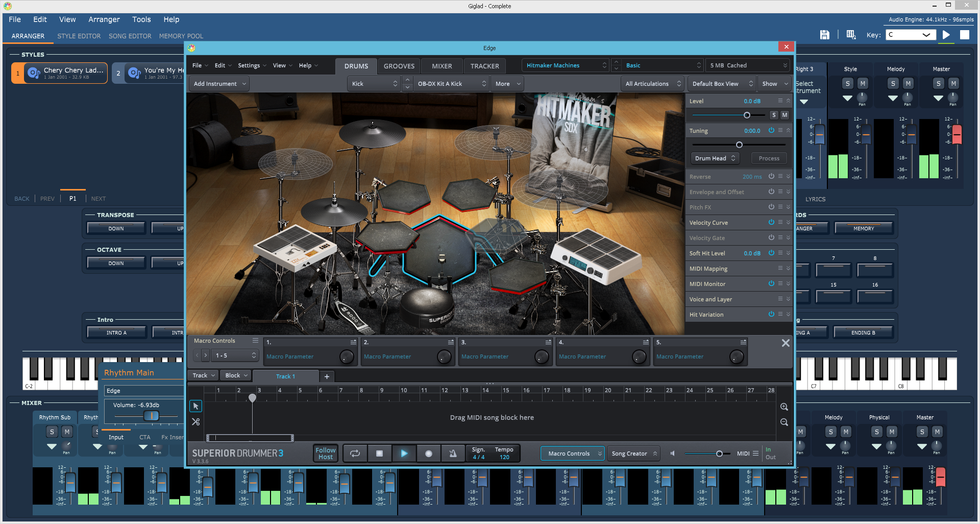Viewport: 980px width, 524px height.
Task: Open the Key selector dropdown in Giglad
Action: point(911,35)
